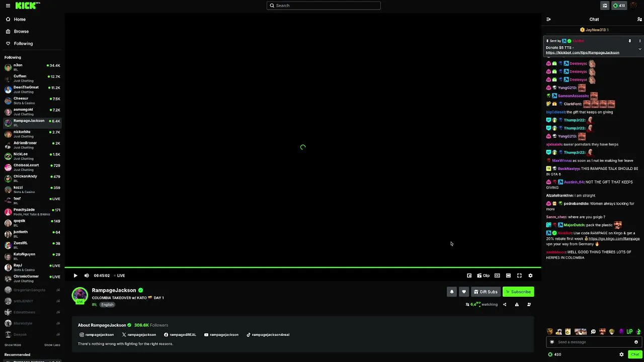The image size is (644, 362).
Task: Send message with the Chat button
Action: coord(635,354)
